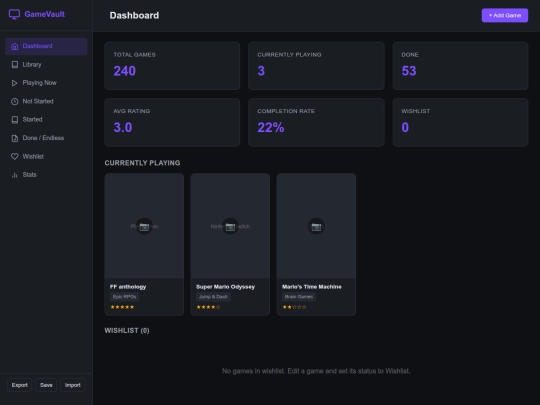This screenshot has height=405, width=540.
Task: Click the Mario's Time Machine star rating
Action: point(294,307)
